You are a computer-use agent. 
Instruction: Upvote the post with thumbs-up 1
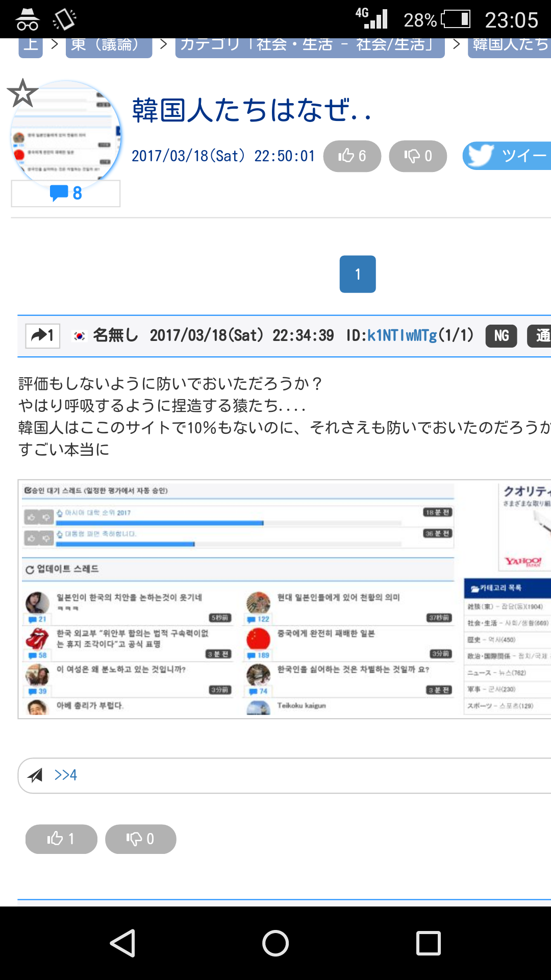click(x=61, y=839)
